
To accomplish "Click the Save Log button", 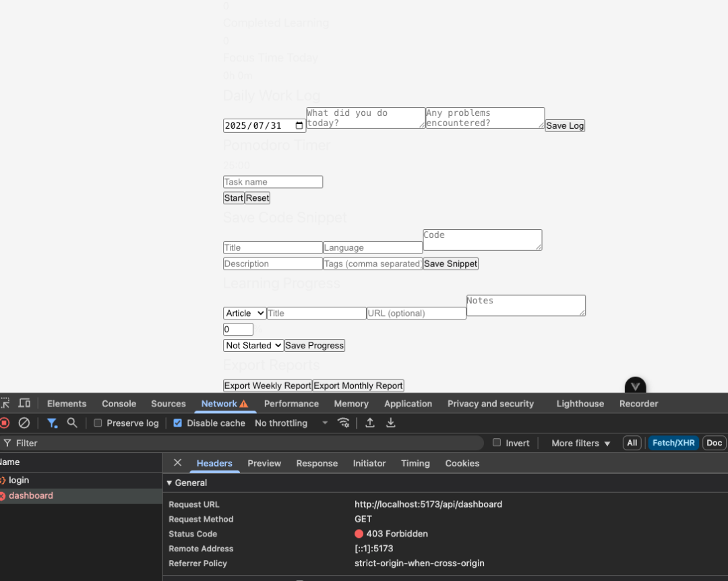I will [565, 125].
